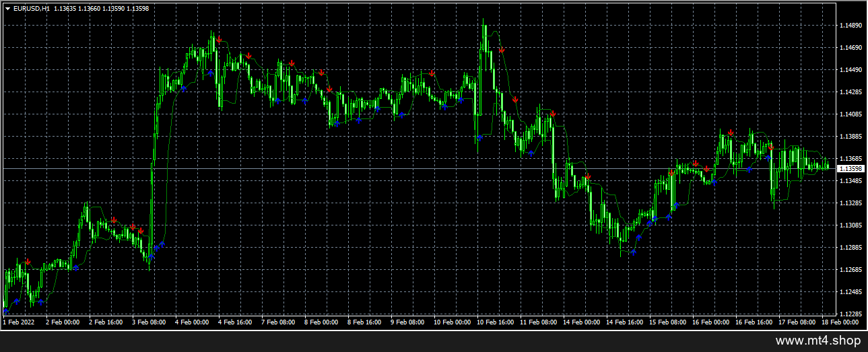Click the 16 Feb 00:00 time label
The image size is (868, 352).
coord(711,322)
